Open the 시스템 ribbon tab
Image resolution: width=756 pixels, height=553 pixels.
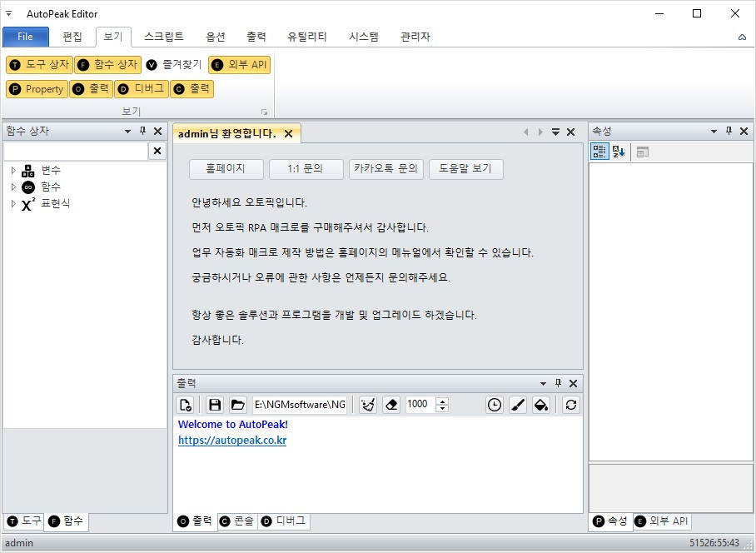364,37
